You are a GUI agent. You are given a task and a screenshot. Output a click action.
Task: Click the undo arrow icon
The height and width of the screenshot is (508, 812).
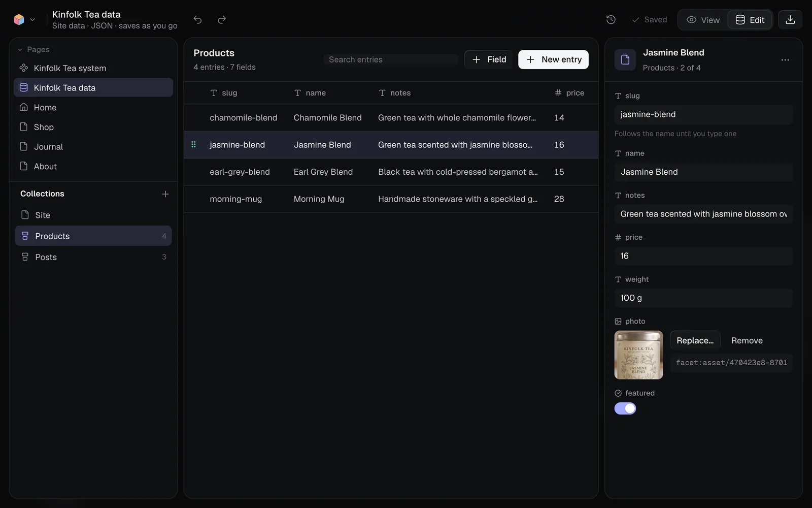coord(197,20)
